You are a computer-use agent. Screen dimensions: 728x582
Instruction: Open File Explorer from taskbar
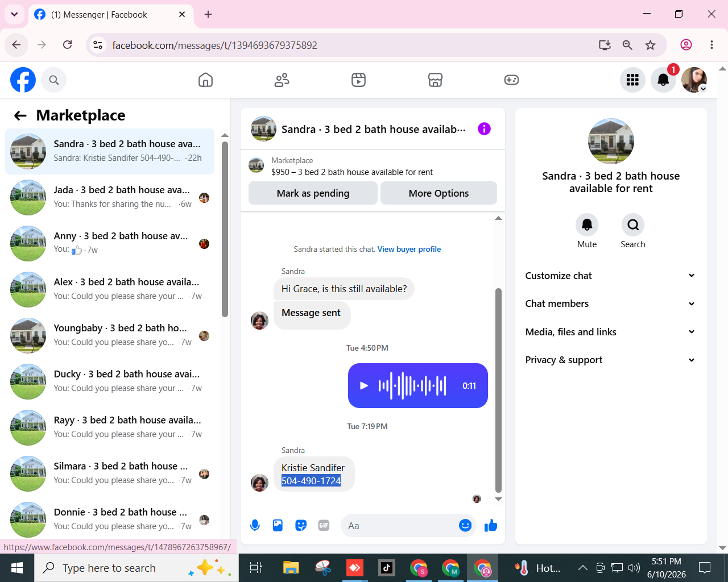click(291, 568)
